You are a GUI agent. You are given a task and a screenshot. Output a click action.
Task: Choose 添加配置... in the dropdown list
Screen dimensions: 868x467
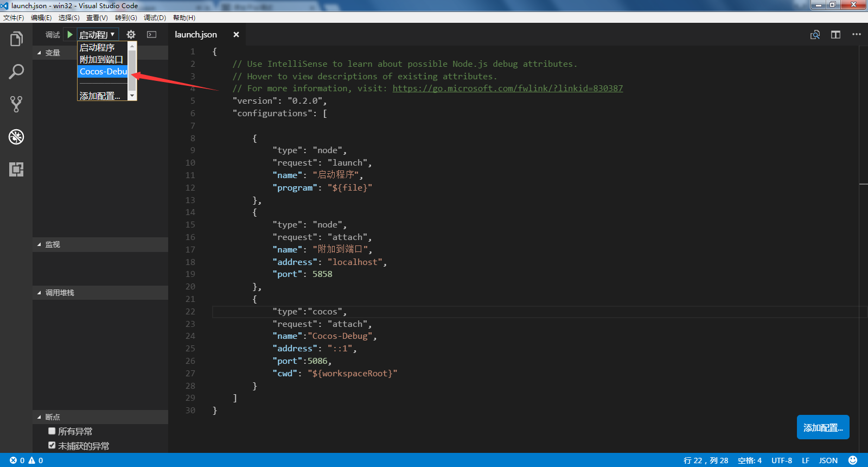coord(103,96)
